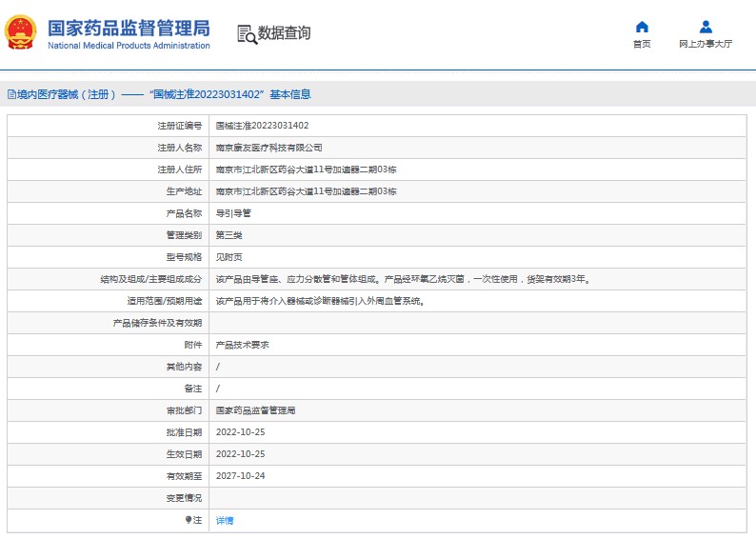This screenshot has height=539, width=756.
Task: Click the 管理类别 label
Action: (x=184, y=235)
